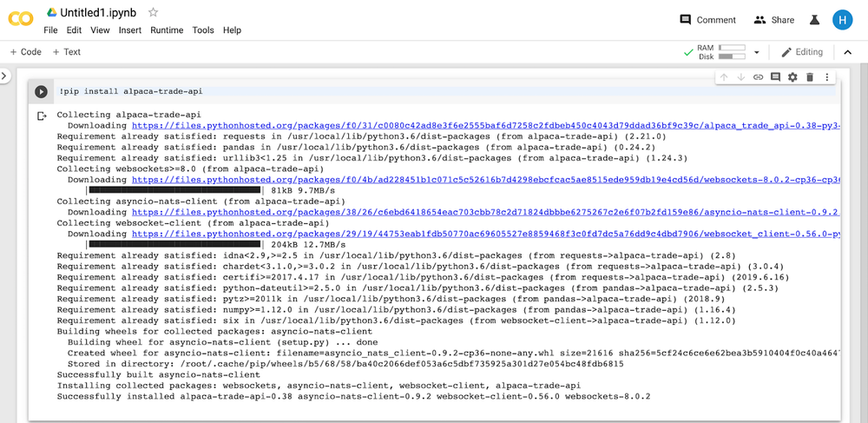
Task: Click the Google Drive icon beside notebook title
Action: pyautogui.click(x=51, y=12)
